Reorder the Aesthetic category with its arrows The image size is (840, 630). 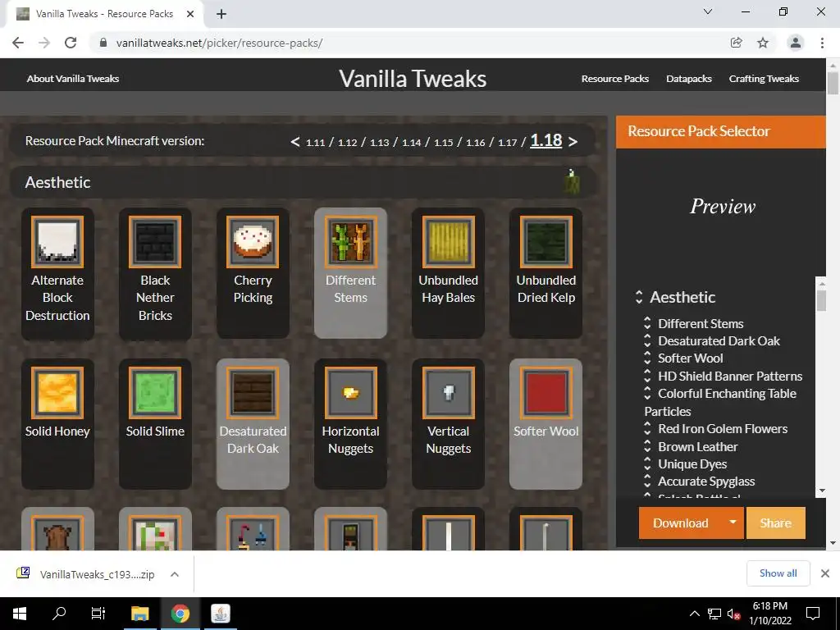638,297
